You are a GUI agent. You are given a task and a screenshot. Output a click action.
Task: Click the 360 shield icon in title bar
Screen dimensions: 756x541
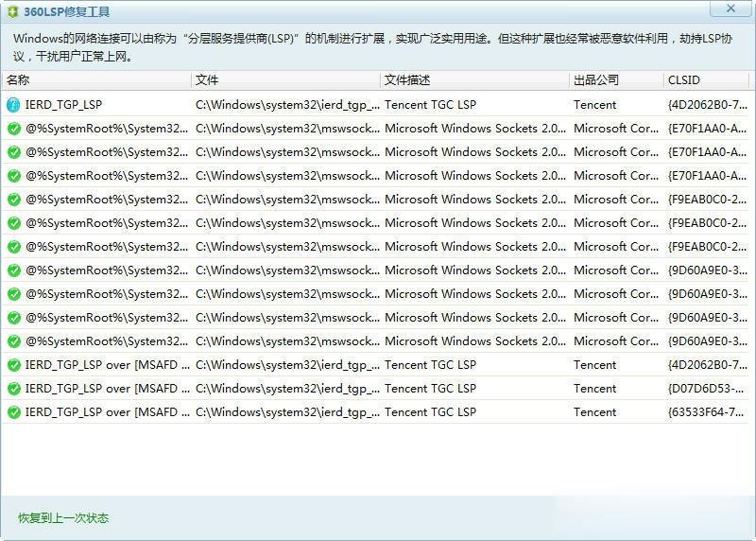(x=12, y=11)
